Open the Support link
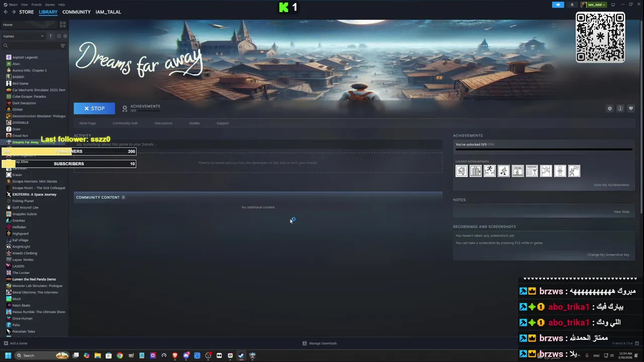The width and height of the screenshot is (644, 362). pyautogui.click(x=222, y=123)
